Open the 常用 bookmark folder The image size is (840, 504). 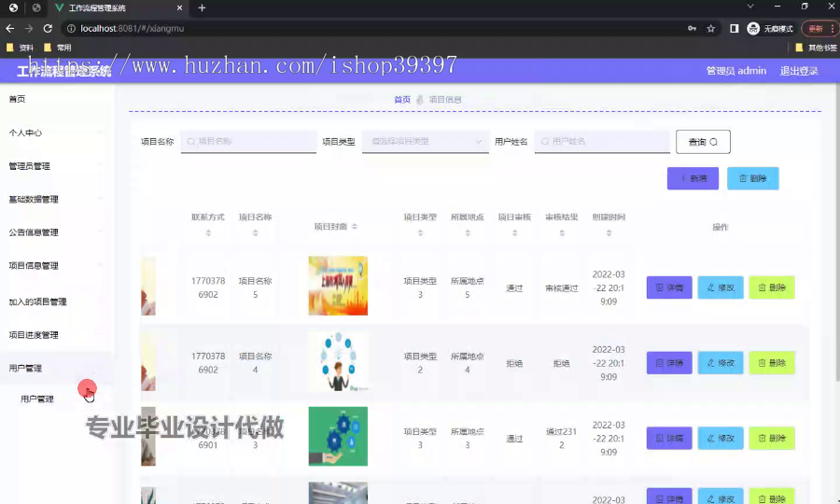click(57, 48)
